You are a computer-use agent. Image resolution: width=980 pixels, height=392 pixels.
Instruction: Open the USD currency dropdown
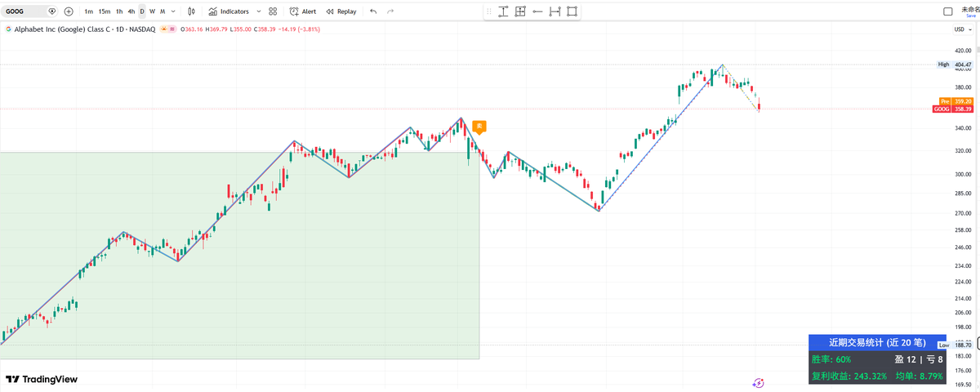point(961,29)
